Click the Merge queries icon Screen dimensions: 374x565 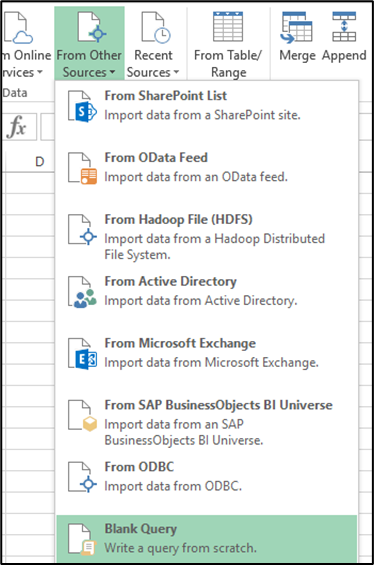point(297,27)
